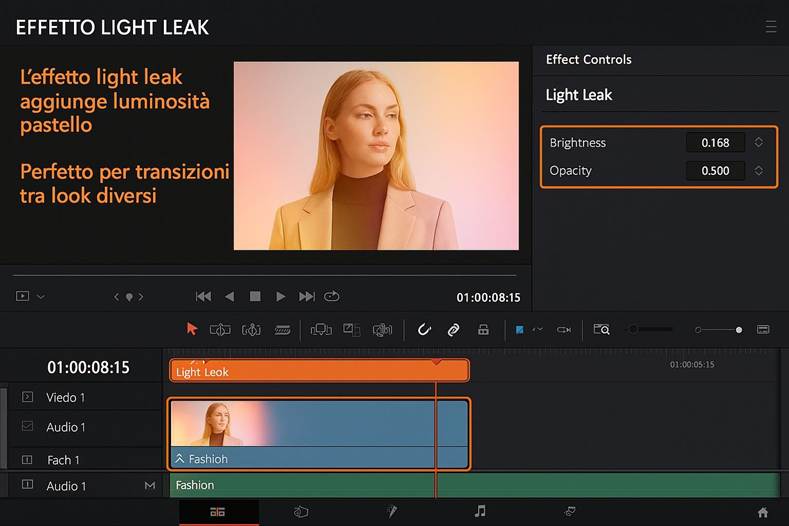Select the red arrow selection tool

click(x=192, y=329)
